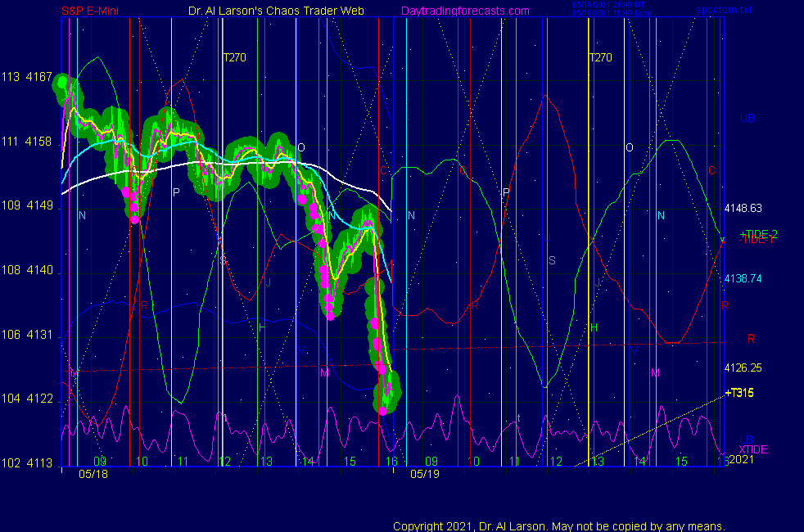
Task: Click the T270 label in 05/19 session
Action: [x=600, y=57]
